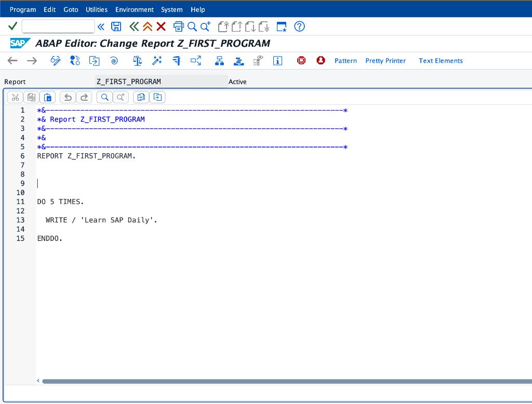Viewport: 532px width, 404px height.
Task: Click the right arrow navigate forward icon
Action: pyautogui.click(x=32, y=61)
